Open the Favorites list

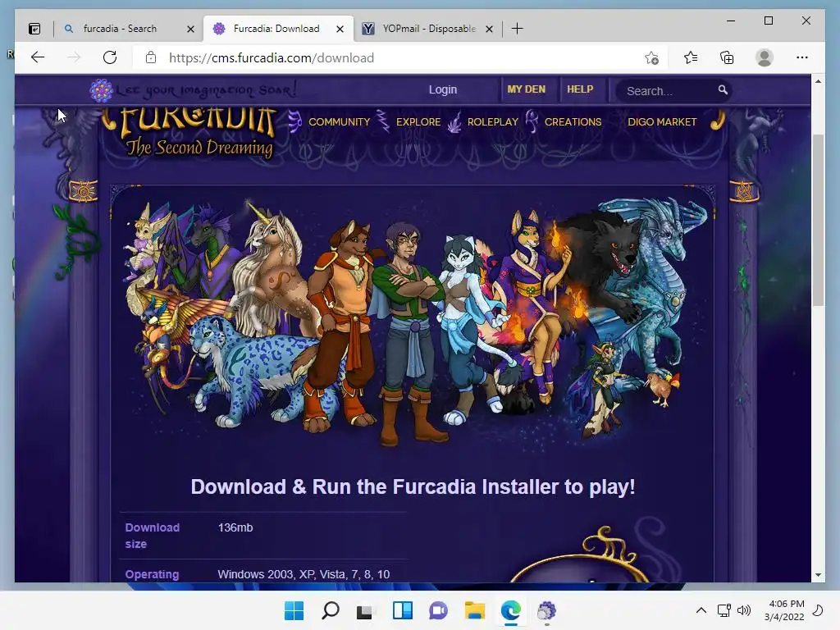(x=691, y=57)
